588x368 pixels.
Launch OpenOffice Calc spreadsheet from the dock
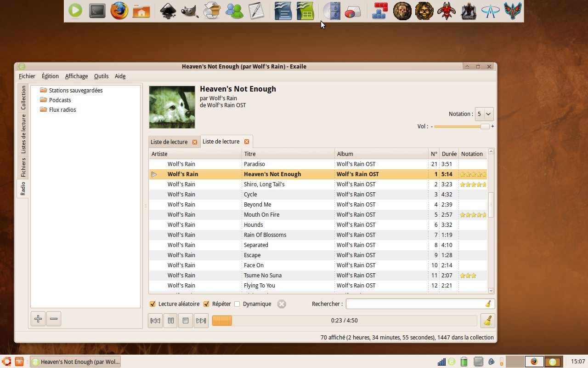tap(305, 11)
